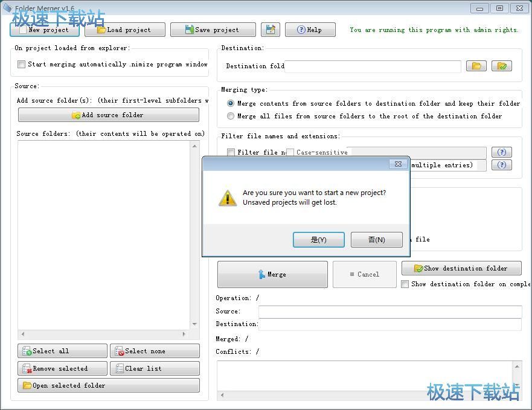The image size is (532, 410).
Task: Confirm the dialog with 是(Y) button
Action: coord(319,240)
